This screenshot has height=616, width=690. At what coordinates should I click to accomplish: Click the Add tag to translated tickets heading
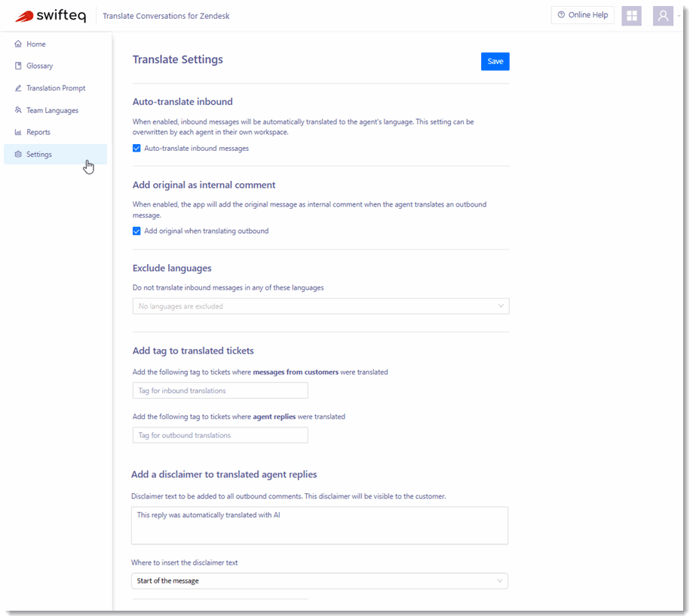pyautogui.click(x=193, y=351)
